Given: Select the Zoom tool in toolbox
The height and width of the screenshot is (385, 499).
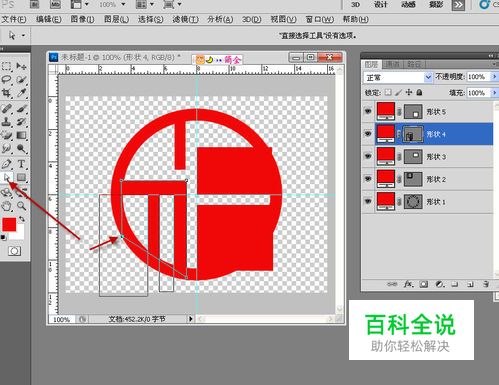Looking at the screenshot, I should (x=21, y=206).
